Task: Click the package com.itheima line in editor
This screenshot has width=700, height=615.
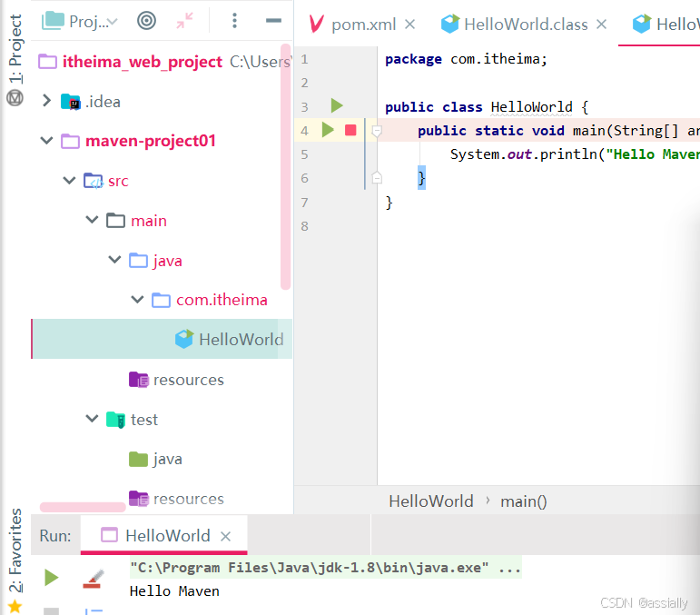Action: pyautogui.click(x=466, y=59)
